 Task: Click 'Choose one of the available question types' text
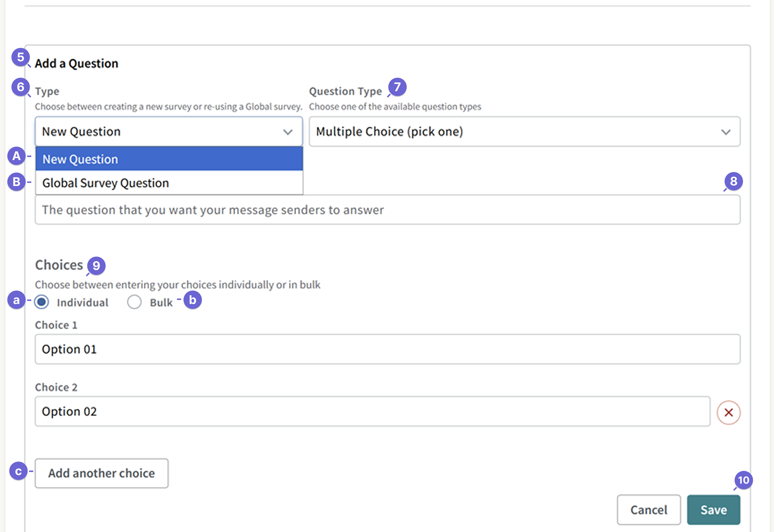395,107
